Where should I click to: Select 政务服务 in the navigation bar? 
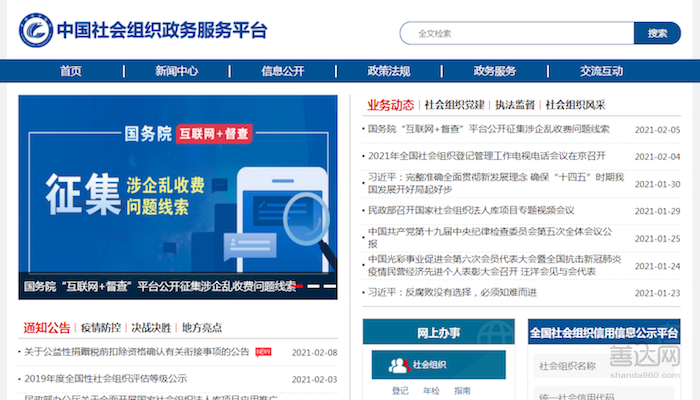pyautogui.click(x=494, y=71)
